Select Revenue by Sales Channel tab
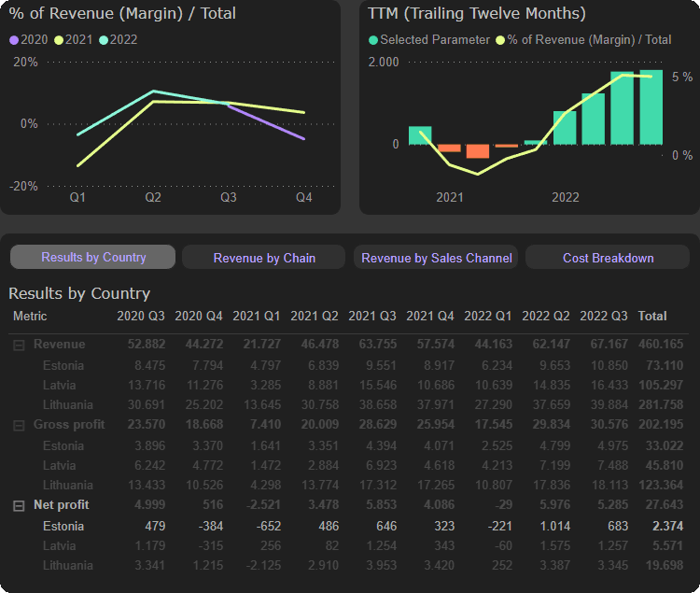This screenshot has height=593, width=700. 436,258
